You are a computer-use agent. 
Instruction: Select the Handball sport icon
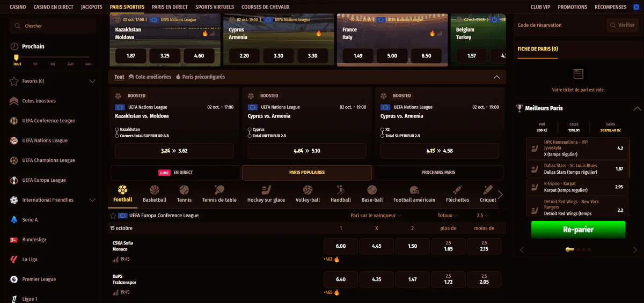(x=341, y=190)
